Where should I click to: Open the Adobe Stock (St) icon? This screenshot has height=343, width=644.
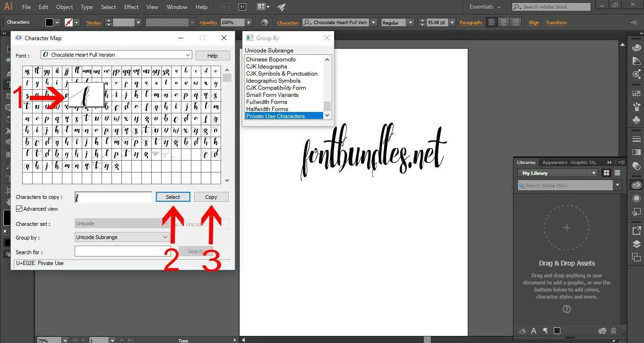[x=242, y=7]
